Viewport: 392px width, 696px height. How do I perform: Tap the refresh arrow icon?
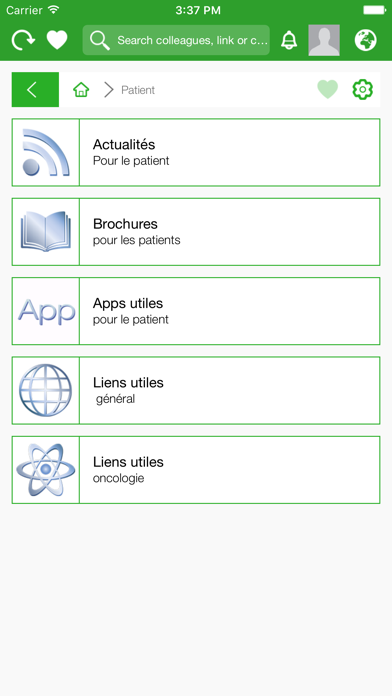point(23,40)
